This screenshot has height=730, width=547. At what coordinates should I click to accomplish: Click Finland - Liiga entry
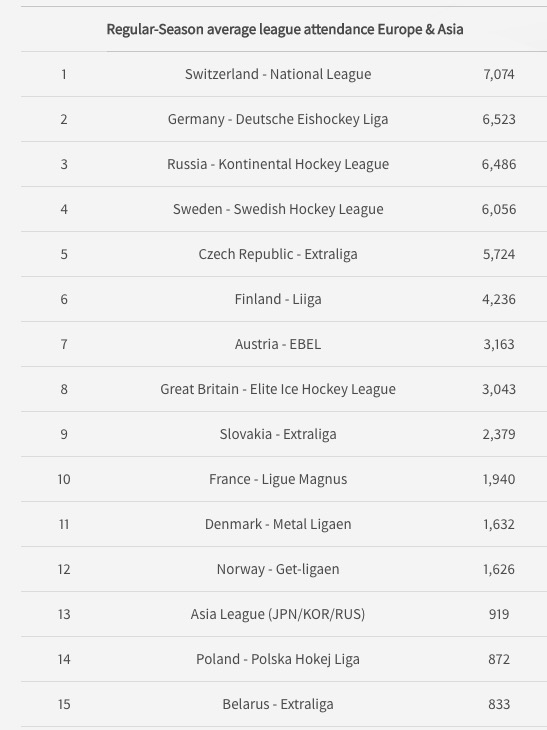(x=278, y=299)
